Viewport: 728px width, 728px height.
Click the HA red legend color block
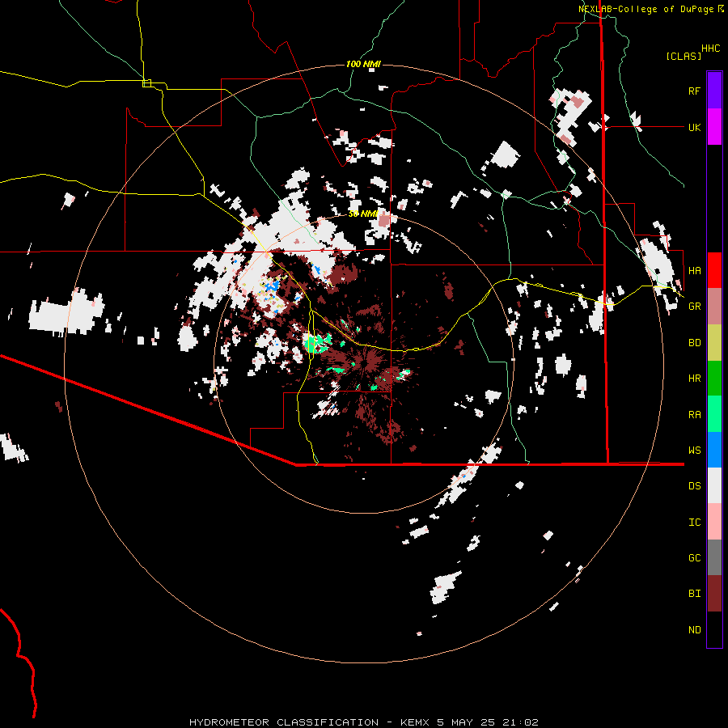click(x=714, y=270)
